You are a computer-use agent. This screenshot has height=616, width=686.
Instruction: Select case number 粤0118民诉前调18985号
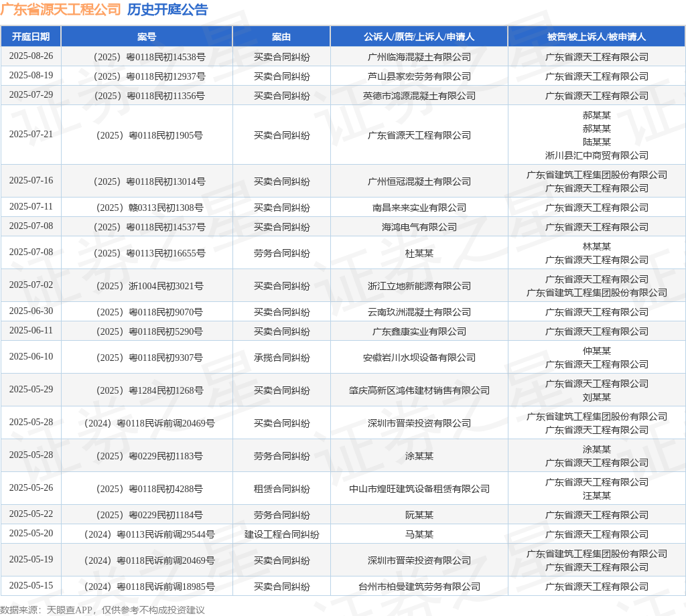149,587
